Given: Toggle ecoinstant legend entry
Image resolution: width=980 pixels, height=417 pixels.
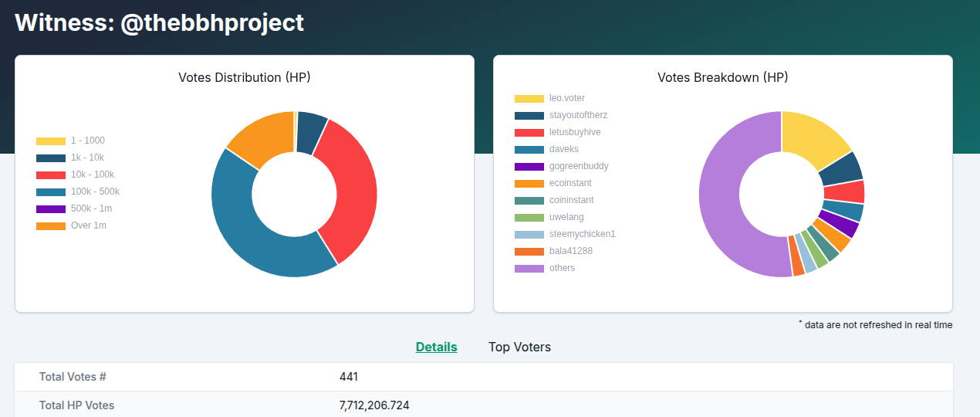Looking at the screenshot, I should click(x=556, y=183).
